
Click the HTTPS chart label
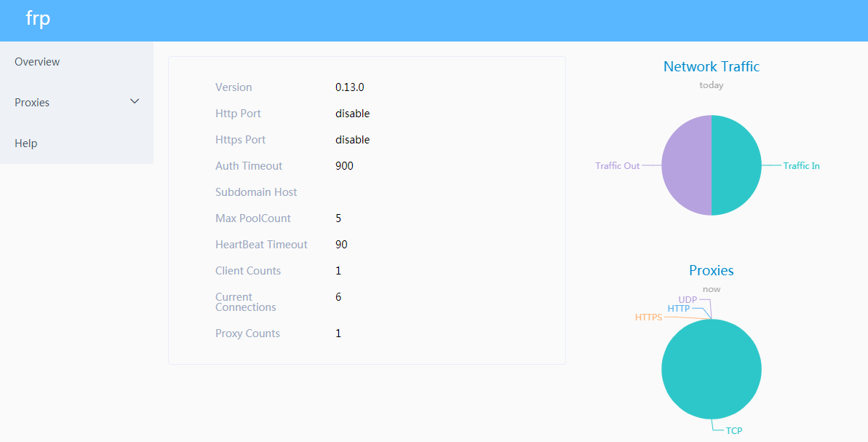(649, 317)
